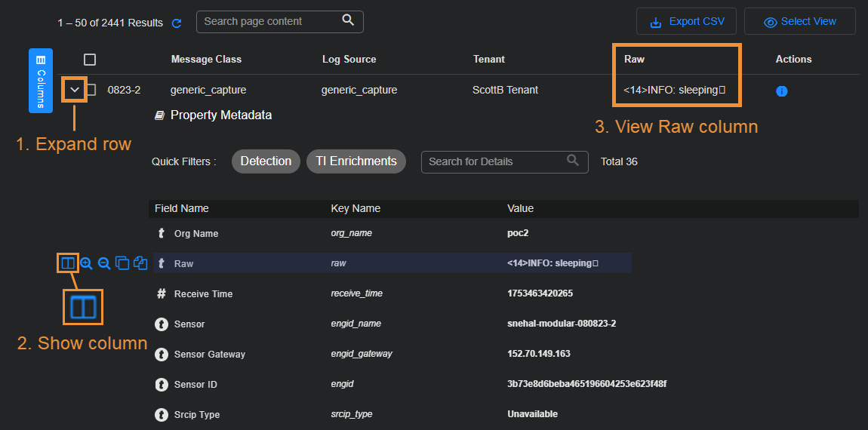Image resolution: width=868 pixels, height=430 pixels.
Task: Click the zoom-out filter icon beside Raw
Action: tap(104, 263)
